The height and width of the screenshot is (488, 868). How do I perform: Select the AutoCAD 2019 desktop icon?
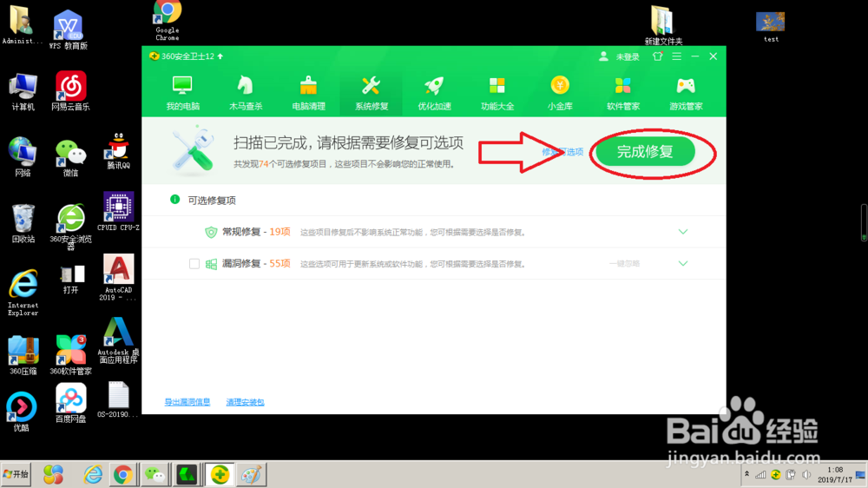pyautogui.click(x=118, y=278)
